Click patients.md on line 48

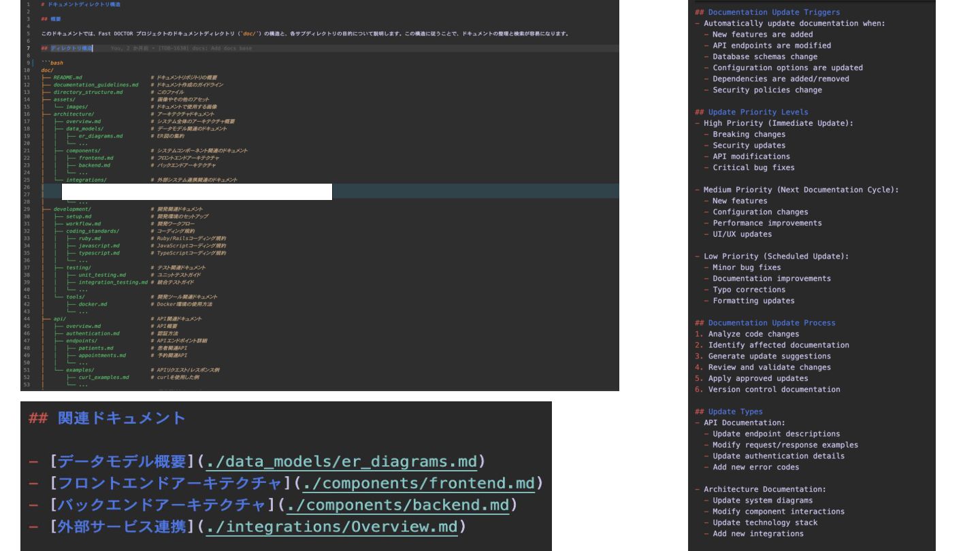point(96,348)
